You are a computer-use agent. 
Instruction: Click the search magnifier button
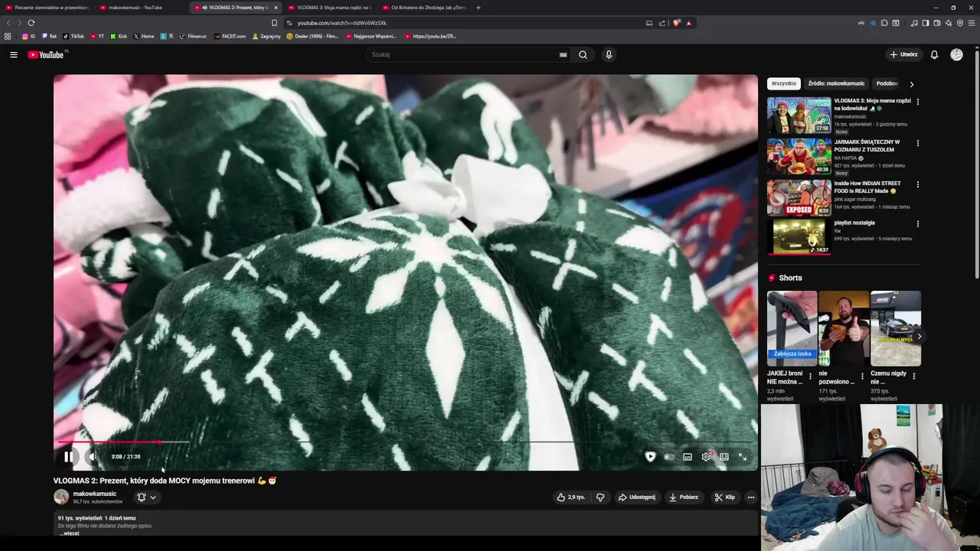pos(583,54)
